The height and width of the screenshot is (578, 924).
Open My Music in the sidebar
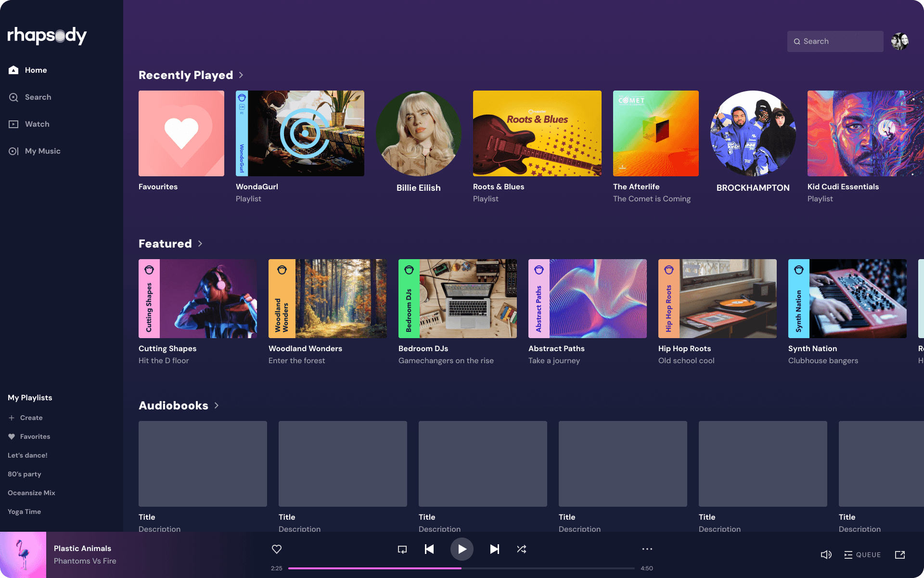tap(42, 151)
